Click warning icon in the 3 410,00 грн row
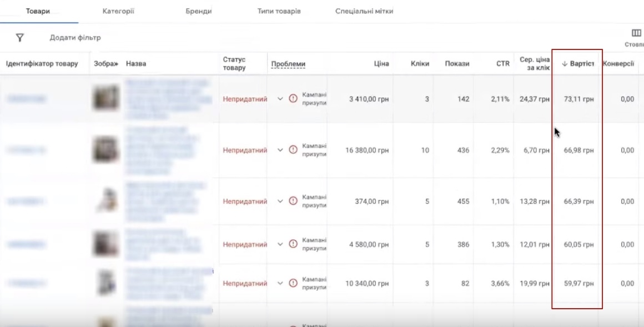Image resolution: width=644 pixels, height=327 pixels. point(294,99)
